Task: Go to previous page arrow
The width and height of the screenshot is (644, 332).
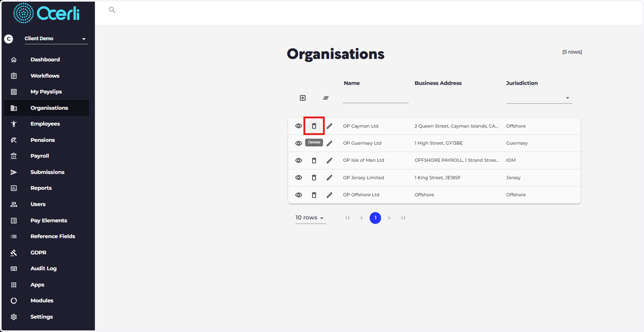Action: pyautogui.click(x=361, y=218)
